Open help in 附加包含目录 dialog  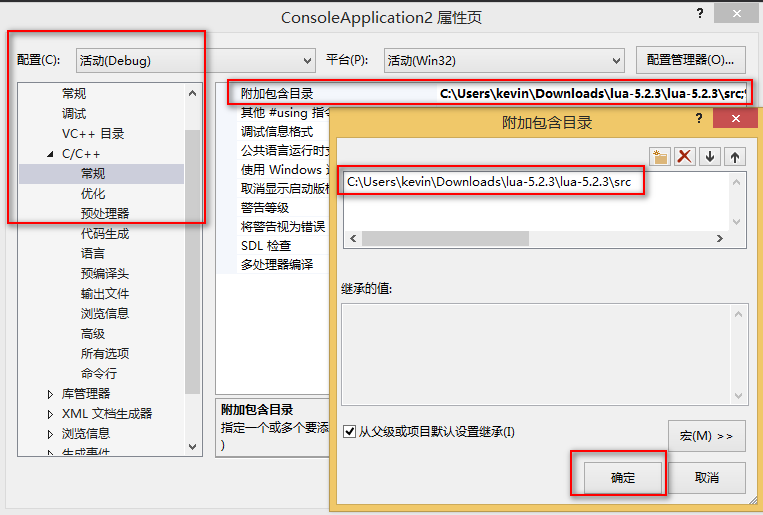tap(699, 118)
